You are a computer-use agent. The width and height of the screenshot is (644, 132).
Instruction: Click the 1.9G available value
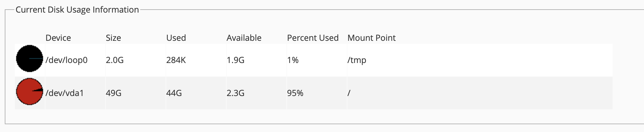(x=235, y=60)
